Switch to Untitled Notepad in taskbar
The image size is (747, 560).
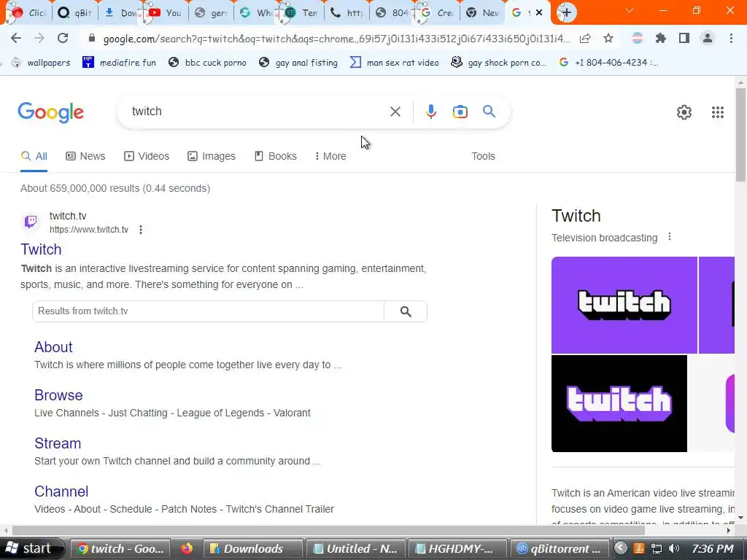point(355,548)
